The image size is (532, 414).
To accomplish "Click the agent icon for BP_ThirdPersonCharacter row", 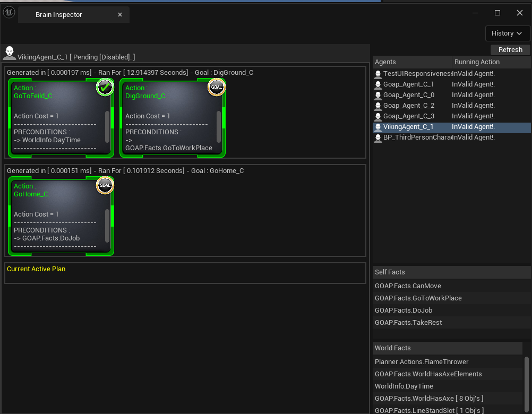I will (378, 137).
